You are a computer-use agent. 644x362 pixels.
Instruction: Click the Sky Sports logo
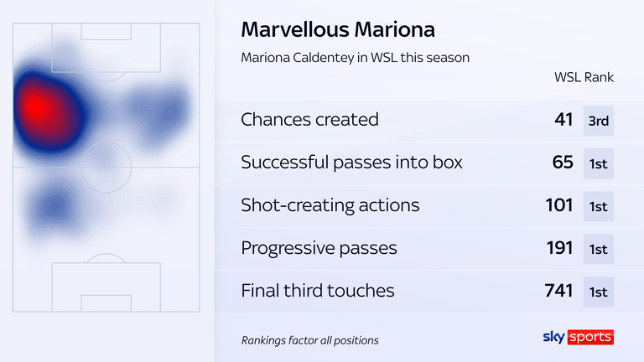(x=579, y=337)
